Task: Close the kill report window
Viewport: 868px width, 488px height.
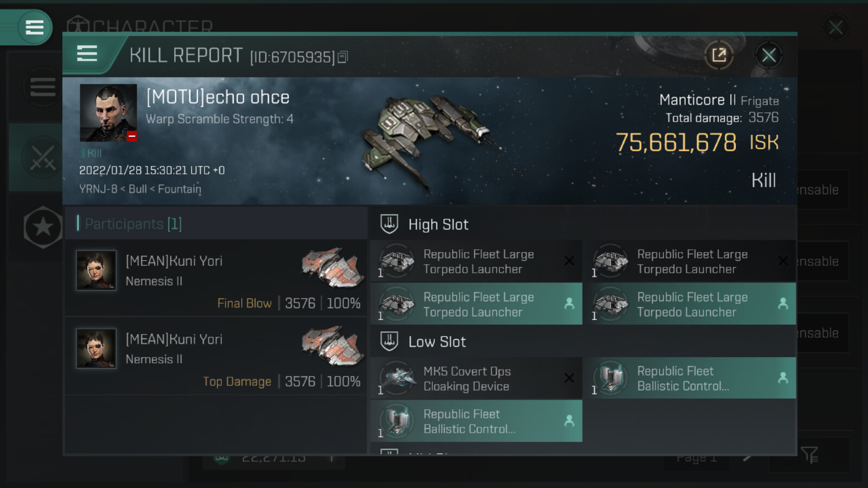Action: [768, 55]
